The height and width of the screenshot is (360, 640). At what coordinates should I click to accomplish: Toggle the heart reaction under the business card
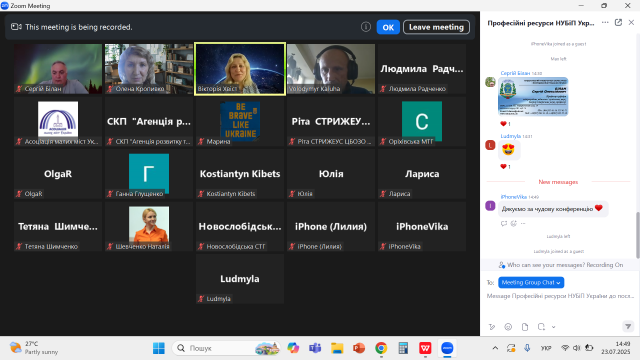point(505,123)
